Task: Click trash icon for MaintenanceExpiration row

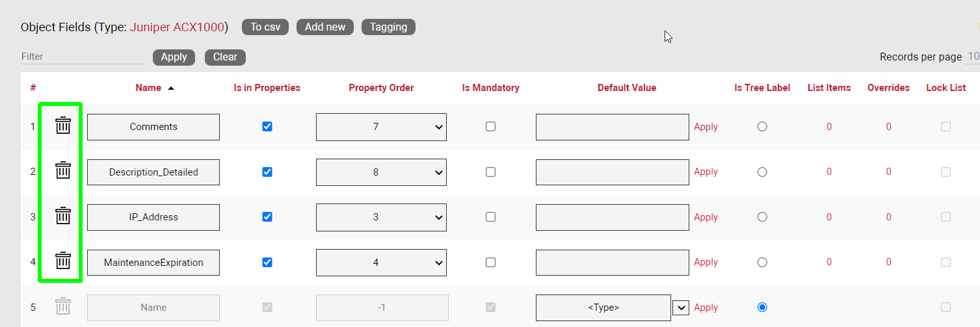Action: click(x=62, y=261)
